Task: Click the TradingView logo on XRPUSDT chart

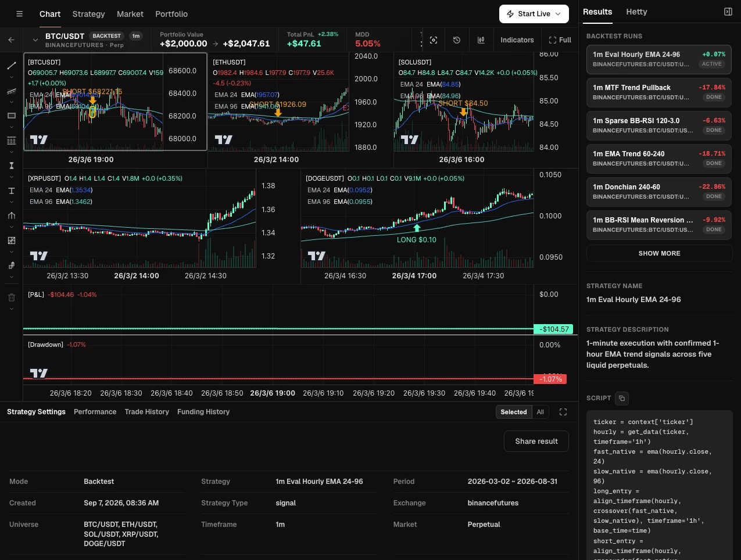Action: (x=38, y=256)
